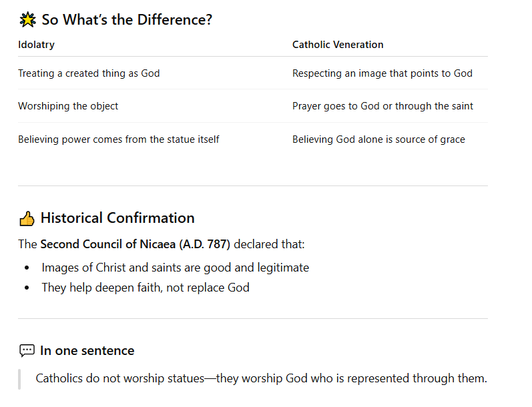Select the bullet "Images of Christ and saints are good and legitimate"
This screenshot has width=532, height=407.
click(x=176, y=268)
